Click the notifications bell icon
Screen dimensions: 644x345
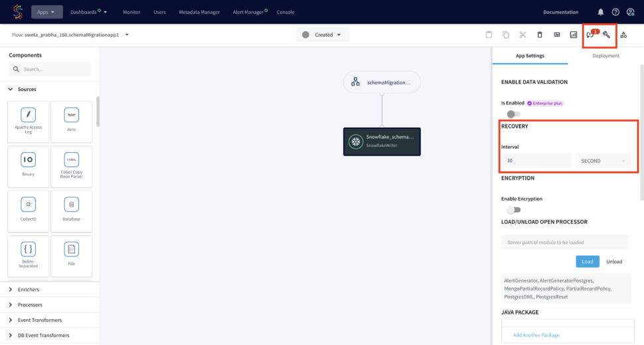[601, 12]
